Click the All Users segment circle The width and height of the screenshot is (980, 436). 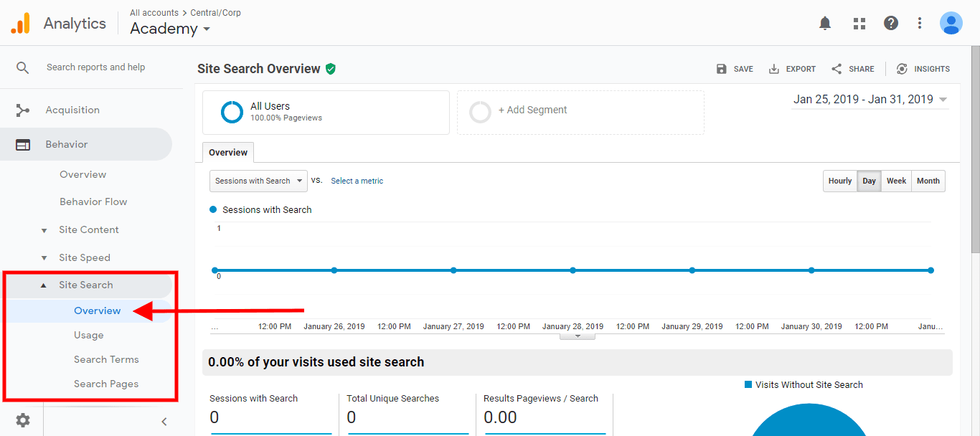[x=232, y=112]
